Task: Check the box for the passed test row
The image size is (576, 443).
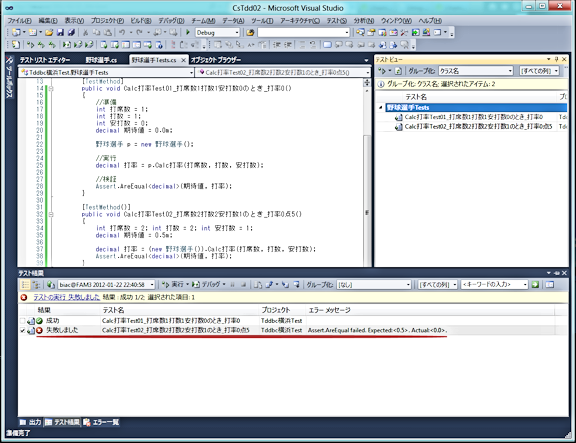Action: pyautogui.click(x=22, y=321)
